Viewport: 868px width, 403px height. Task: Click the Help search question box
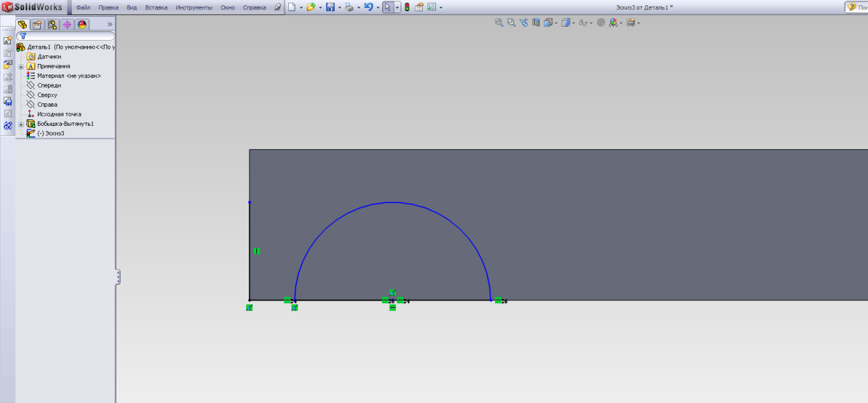pyautogui.click(x=856, y=7)
